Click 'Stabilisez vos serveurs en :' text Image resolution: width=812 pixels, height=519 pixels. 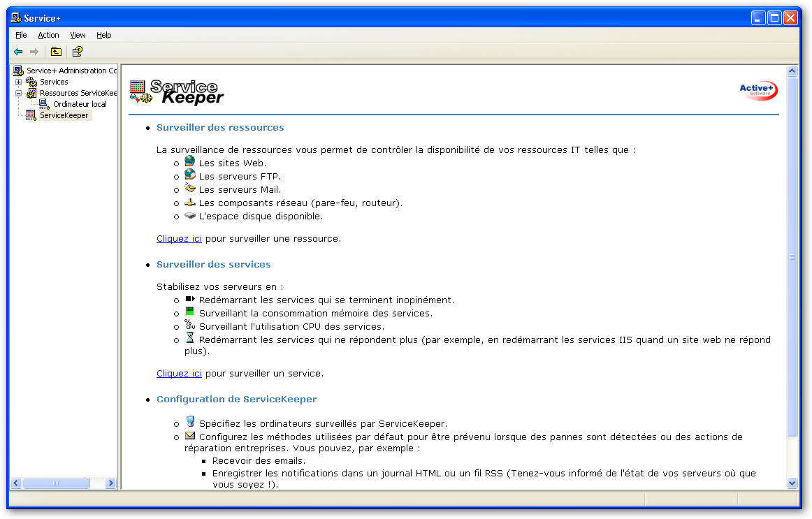(x=219, y=286)
